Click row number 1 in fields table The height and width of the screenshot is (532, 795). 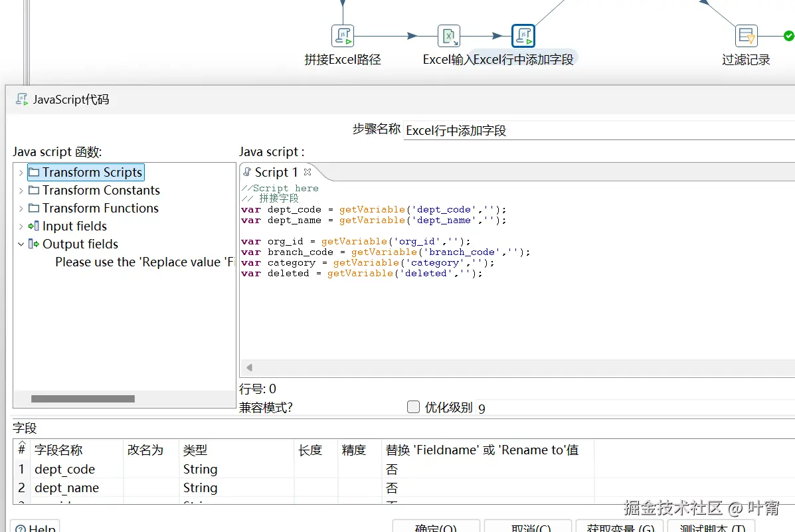(21, 469)
